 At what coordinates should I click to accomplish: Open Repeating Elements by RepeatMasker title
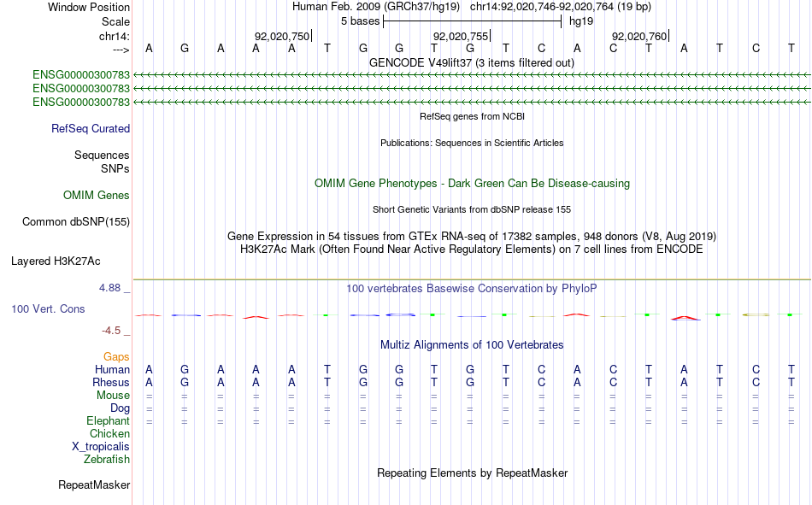[x=472, y=473]
